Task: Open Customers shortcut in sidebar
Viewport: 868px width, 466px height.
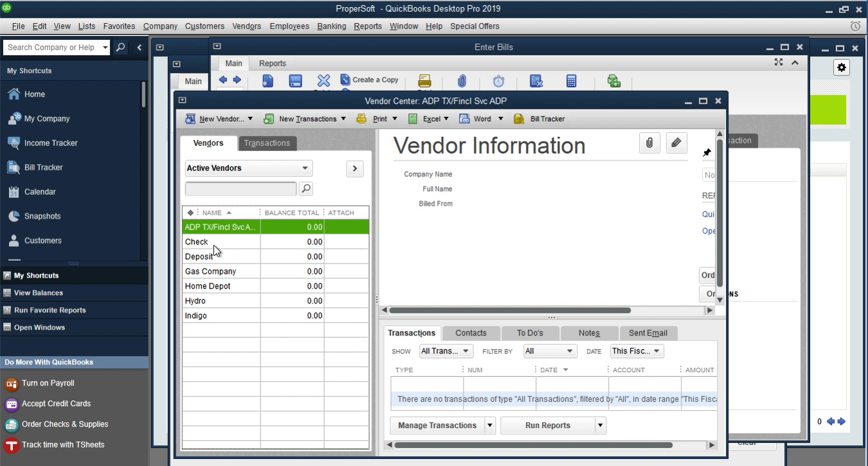Action: [34, 240]
